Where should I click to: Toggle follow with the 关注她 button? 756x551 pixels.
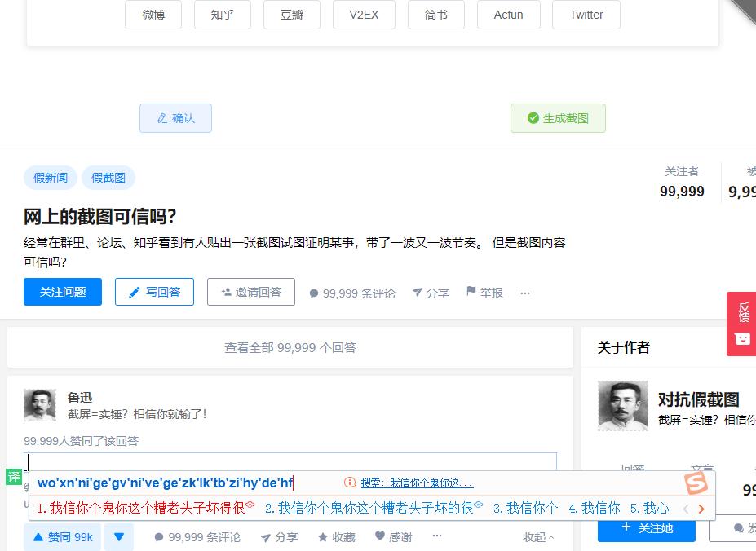point(646,530)
